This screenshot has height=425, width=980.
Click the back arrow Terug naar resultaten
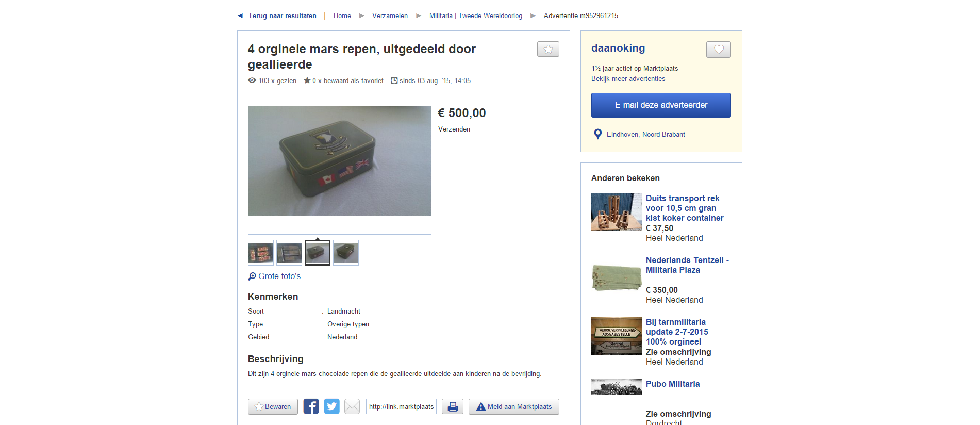[x=240, y=15]
